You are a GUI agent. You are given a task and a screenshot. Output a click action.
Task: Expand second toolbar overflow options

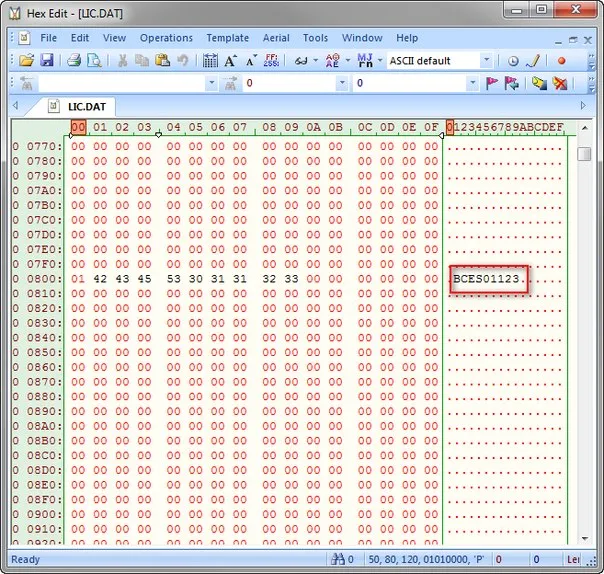coord(591,84)
